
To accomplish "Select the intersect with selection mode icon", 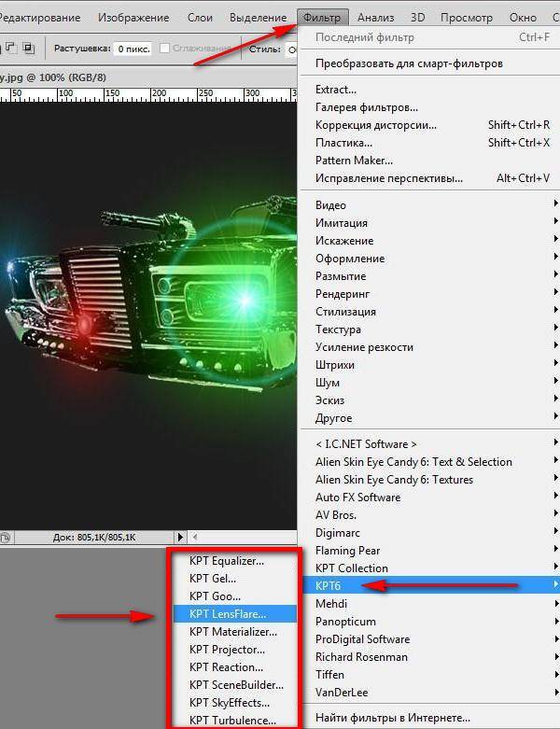I will 28,48.
